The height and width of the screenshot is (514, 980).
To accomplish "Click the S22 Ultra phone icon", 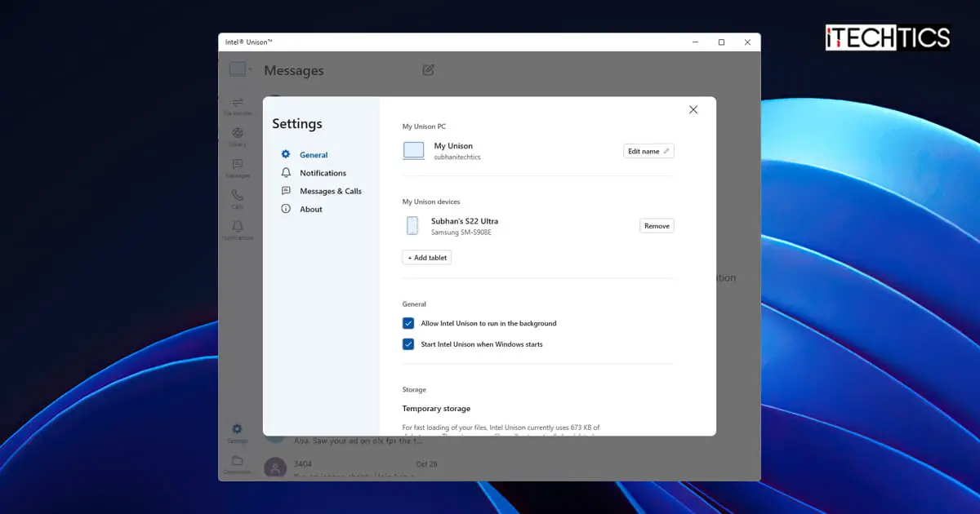I will click(x=412, y=226).
